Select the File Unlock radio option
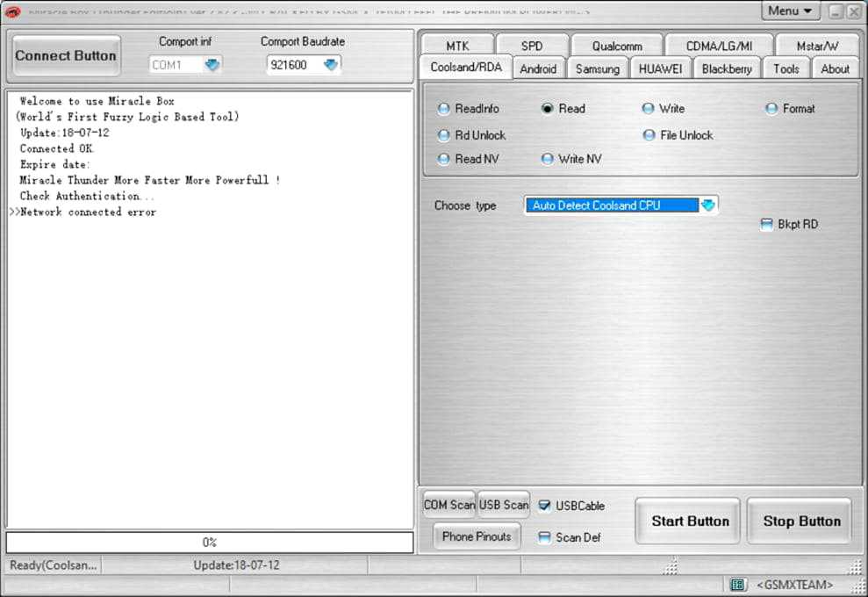Image resolution: width=868 pixels, height=597 pixels. point(649,135)
